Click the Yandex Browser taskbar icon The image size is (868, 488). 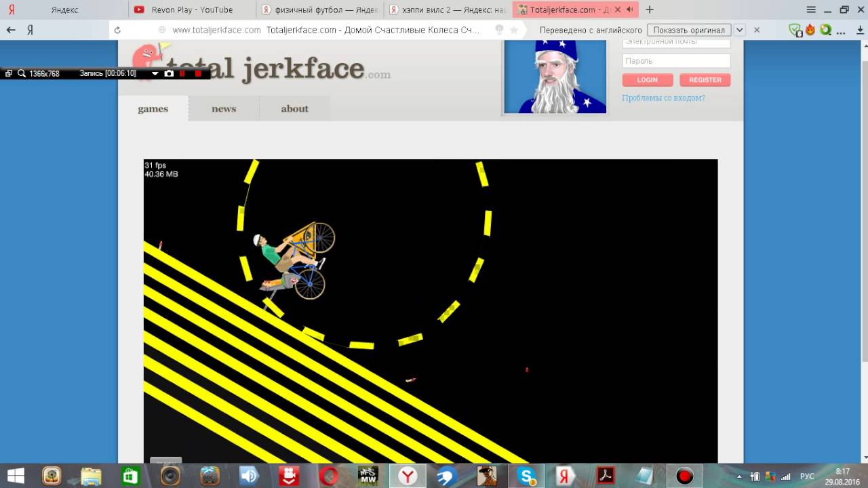[407, 476]
